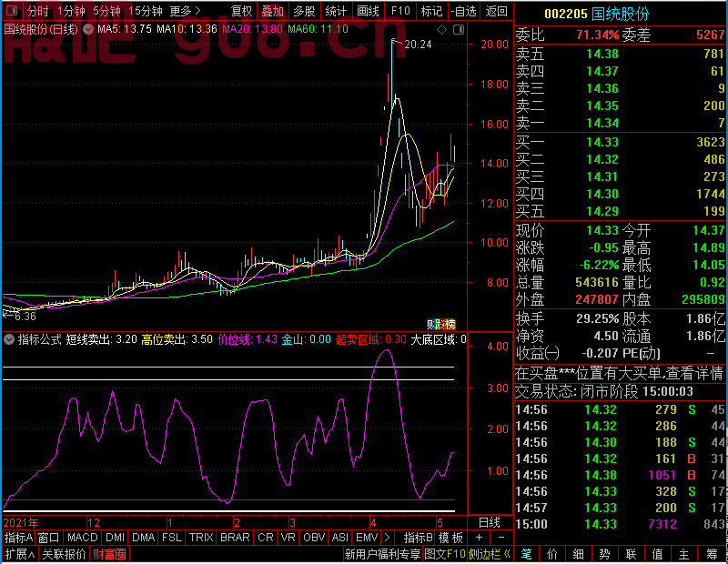The image size is (728, 564).
Task: Select 联 linked tab
Action: [631, 554]
